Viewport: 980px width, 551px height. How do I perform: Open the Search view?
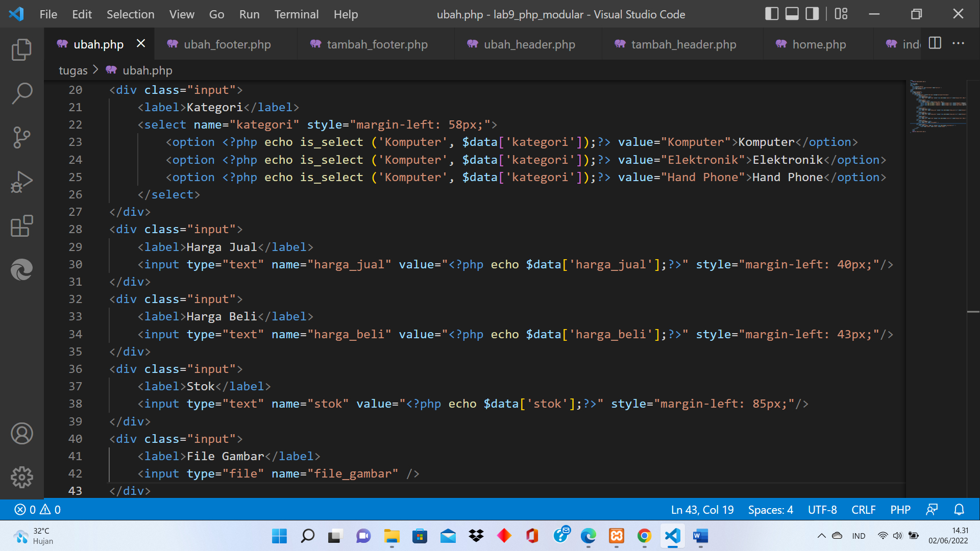click(x=21, y=94)
